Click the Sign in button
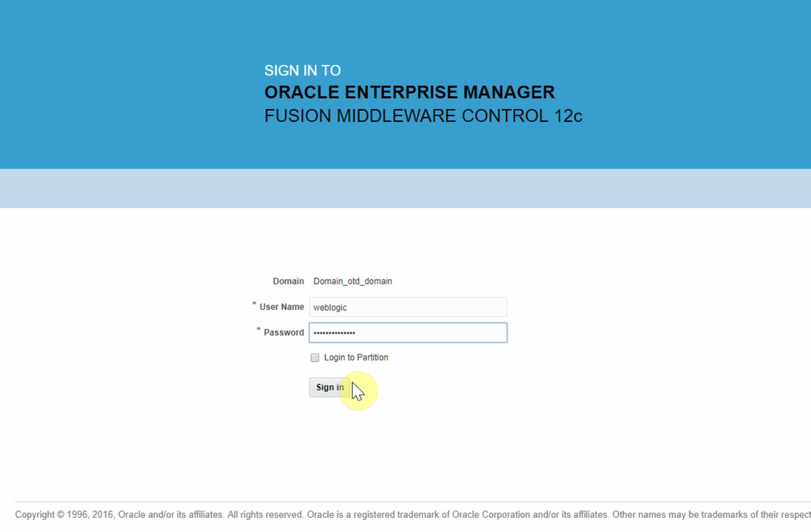This screenshot has width=811, height=532. 329,387
